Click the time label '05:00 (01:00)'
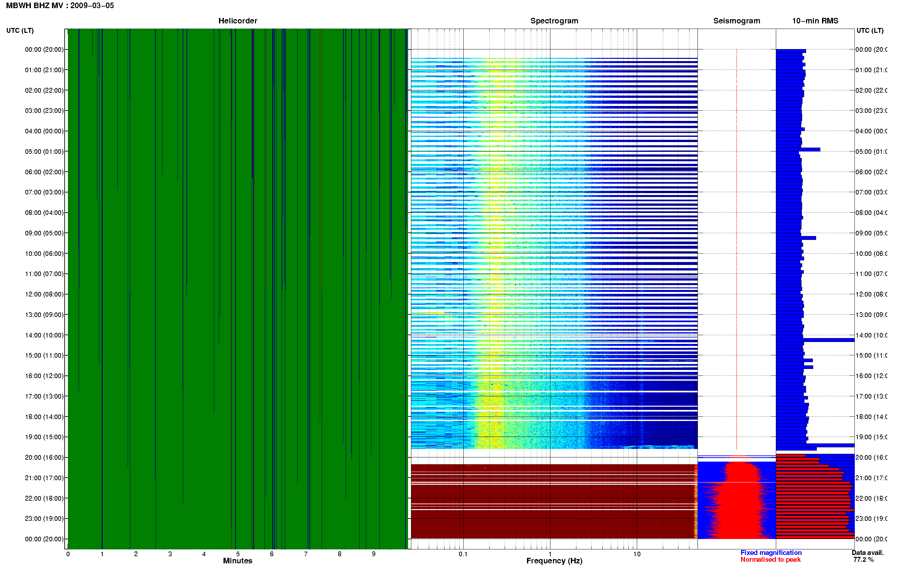This screenshot has width=924, height=578. tap(44, 151)
